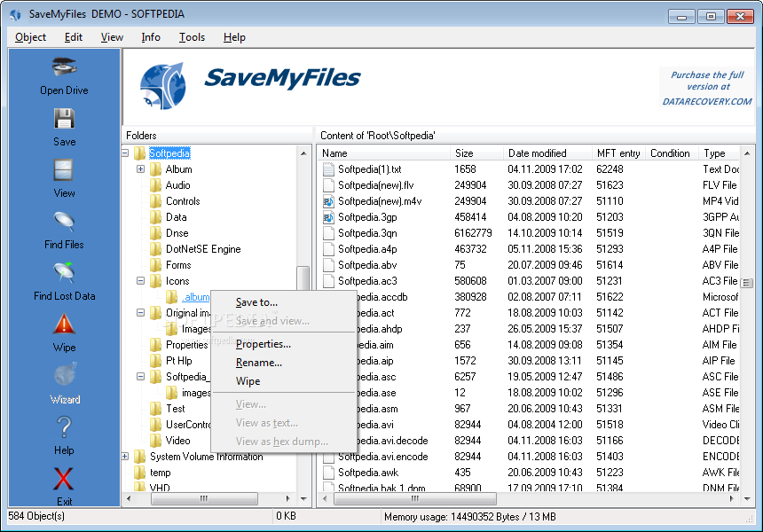Click the View sidebar icon
Viewport: 763px width, 532px height.
64,170
